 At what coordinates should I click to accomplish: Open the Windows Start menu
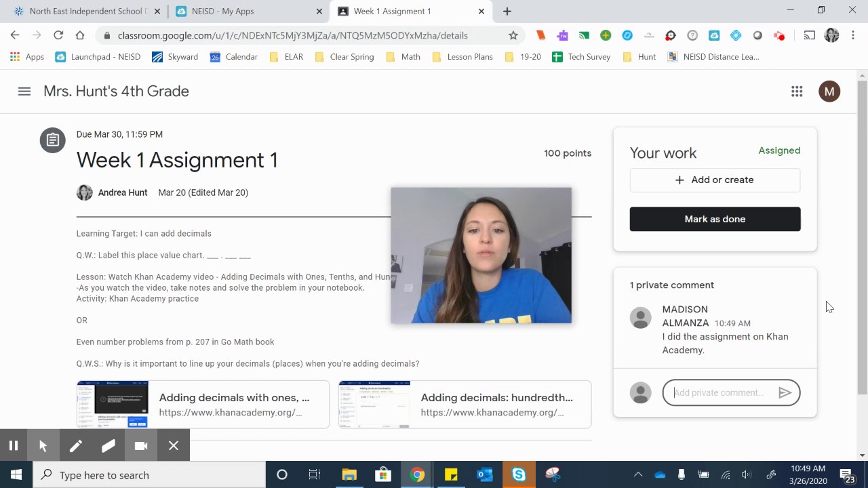tap(16, 474)
